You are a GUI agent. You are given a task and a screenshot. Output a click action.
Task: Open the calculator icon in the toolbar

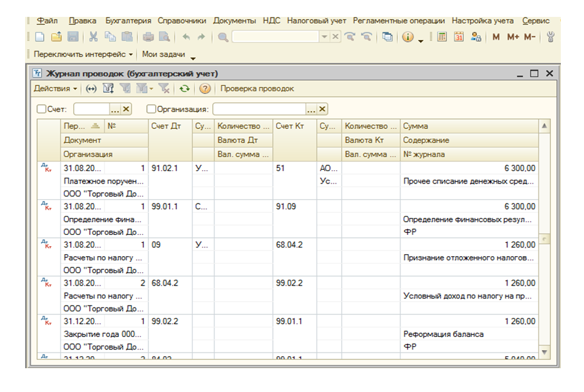coord(442,38)
